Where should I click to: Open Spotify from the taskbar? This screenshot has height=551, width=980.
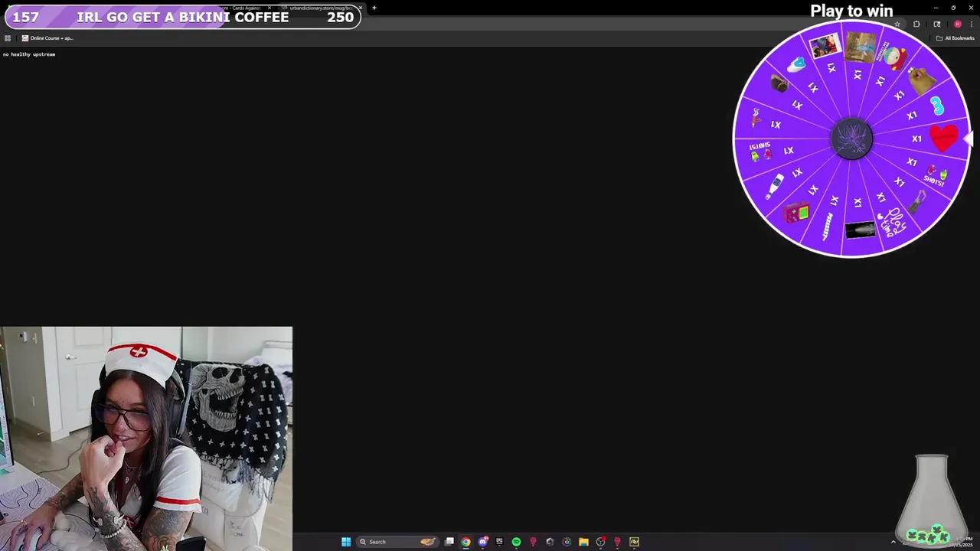(x=516, y=542)
